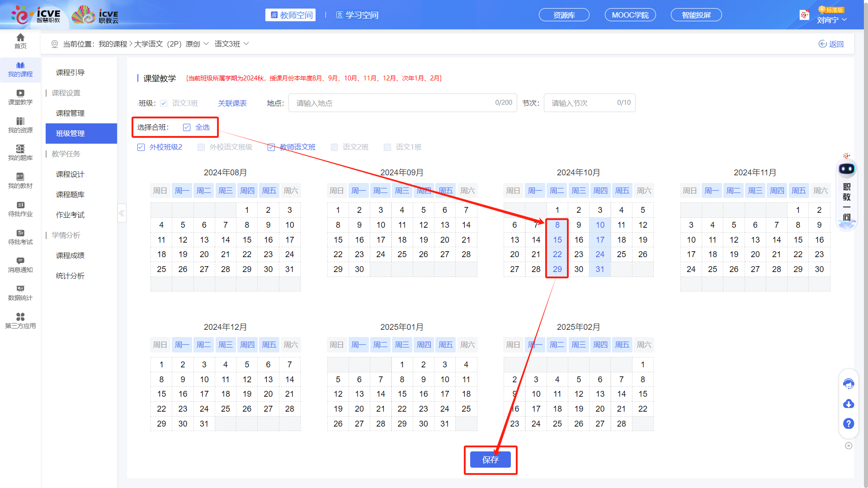
Task: Open the 关联课表 link
Action: pos(232,103)
